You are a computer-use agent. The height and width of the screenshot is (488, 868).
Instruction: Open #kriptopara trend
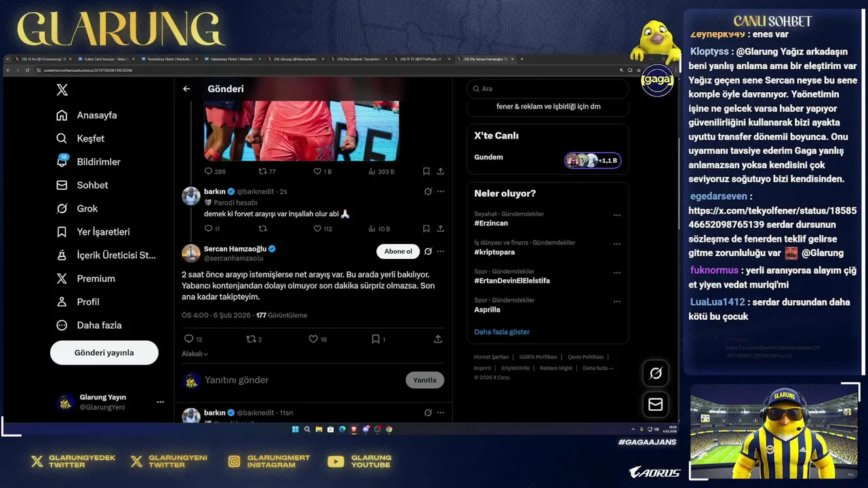pyautogui.click(x=494, y=252)
